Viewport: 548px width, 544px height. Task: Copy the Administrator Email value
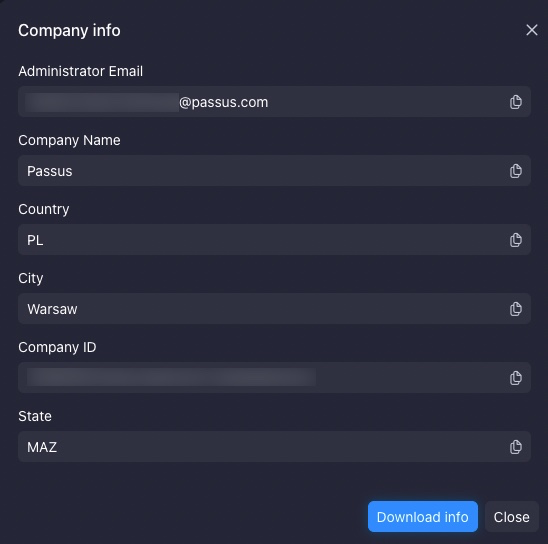515,102
